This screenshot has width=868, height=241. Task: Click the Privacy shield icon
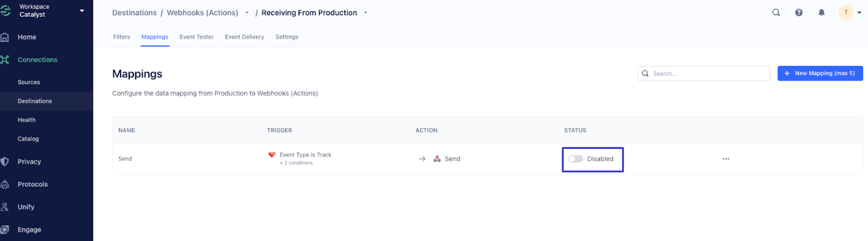click(5, 161)
